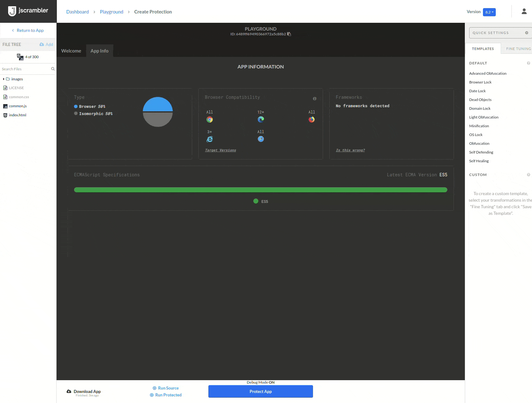Copy the playground ID with clipboard icon
The height and width of the screenshot is (403, 532).
(289, 34)
